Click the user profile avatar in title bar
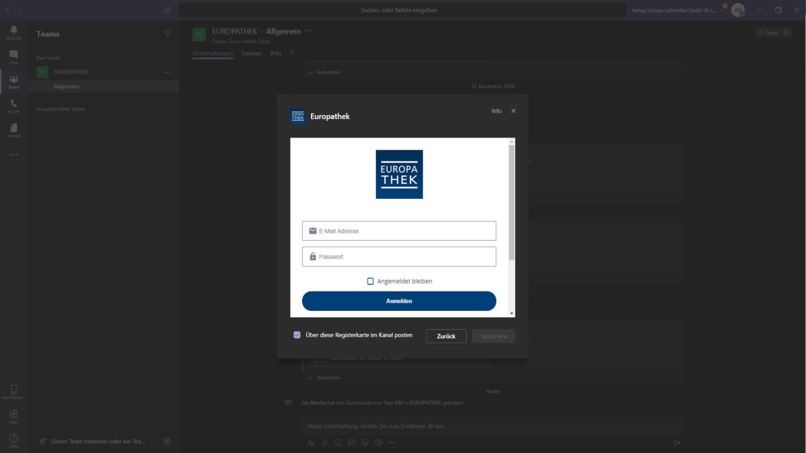Image resolution: width=806 pixels, height=453 pixels. click(x=738, y=10)
